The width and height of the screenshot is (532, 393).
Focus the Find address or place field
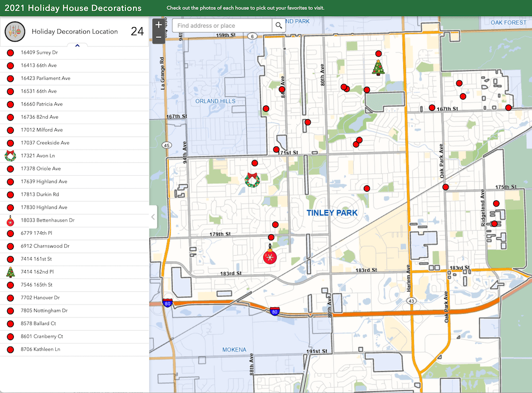pyautogui.click(x=222, y=26)
